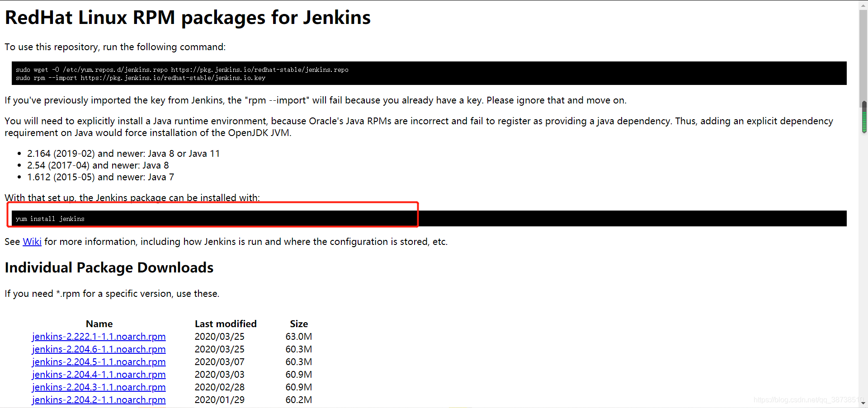Download jenkins-2.222.1-1.1.noarch.rpm

[99, 337]
